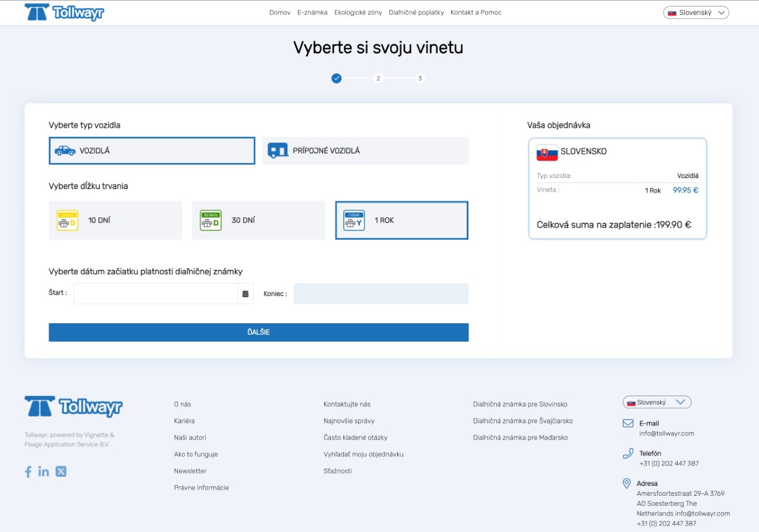Open the Často kladené otázky link

(x=355, y=438)
